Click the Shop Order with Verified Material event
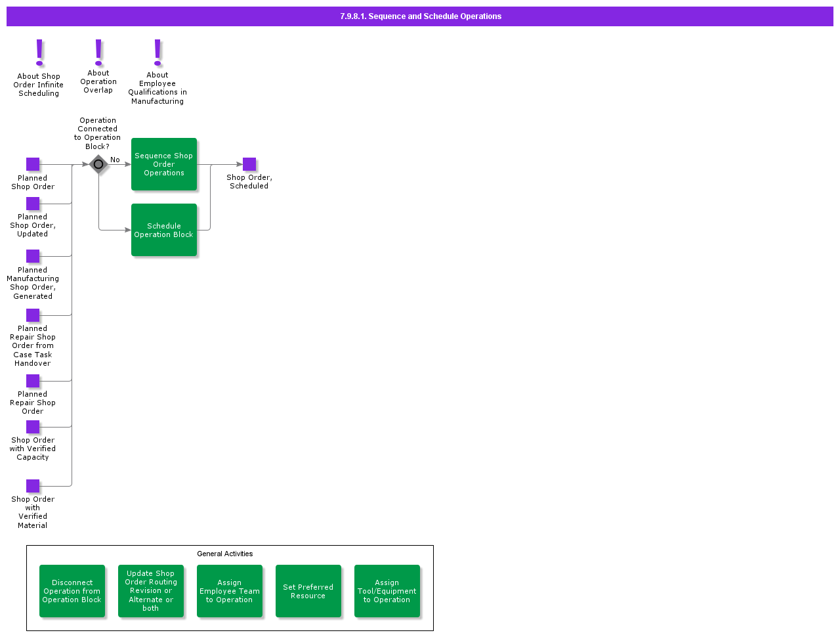 pyautogui.click(x=33, y=486)
